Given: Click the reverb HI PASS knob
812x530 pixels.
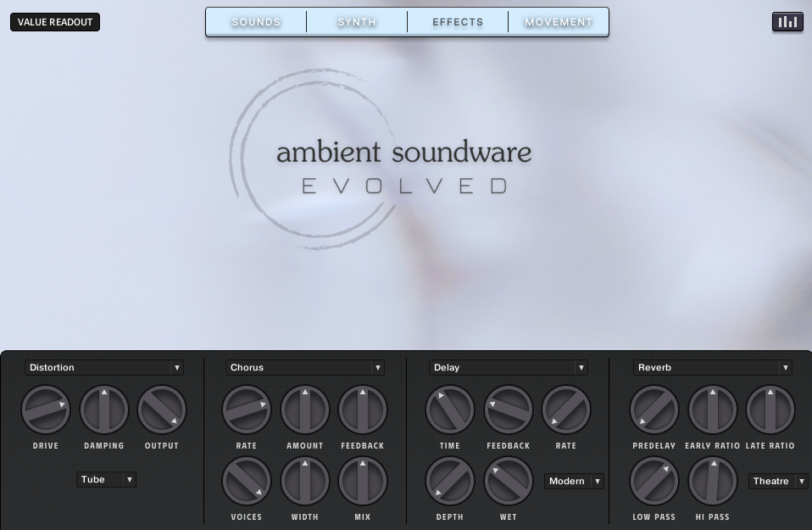Looking at the screenshot, I should (712, 482).
